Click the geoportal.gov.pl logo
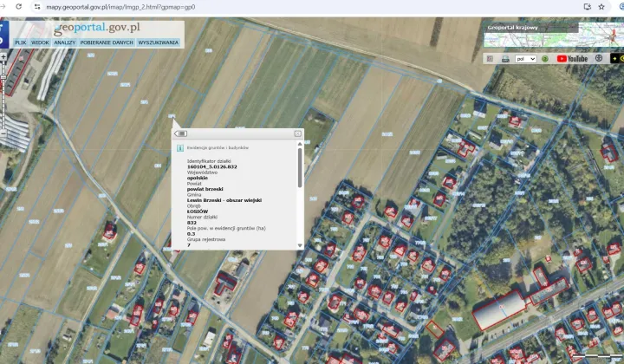 pos(97,28)
